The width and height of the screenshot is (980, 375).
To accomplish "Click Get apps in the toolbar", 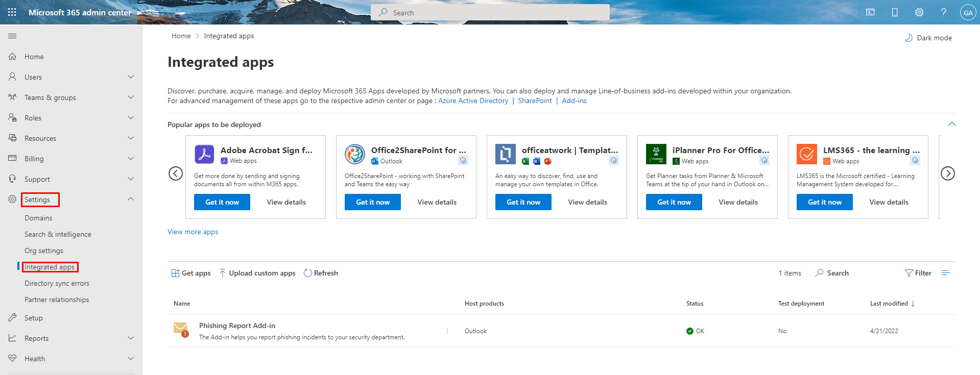I will (191, 273).
